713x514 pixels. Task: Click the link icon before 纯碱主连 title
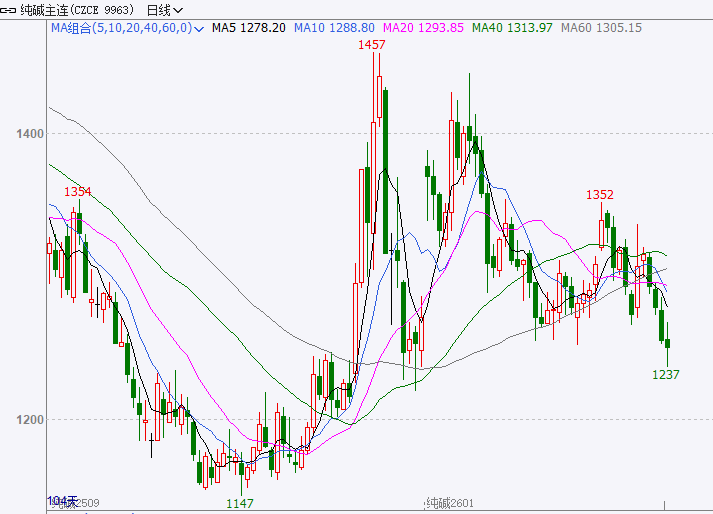coord(10,9)
